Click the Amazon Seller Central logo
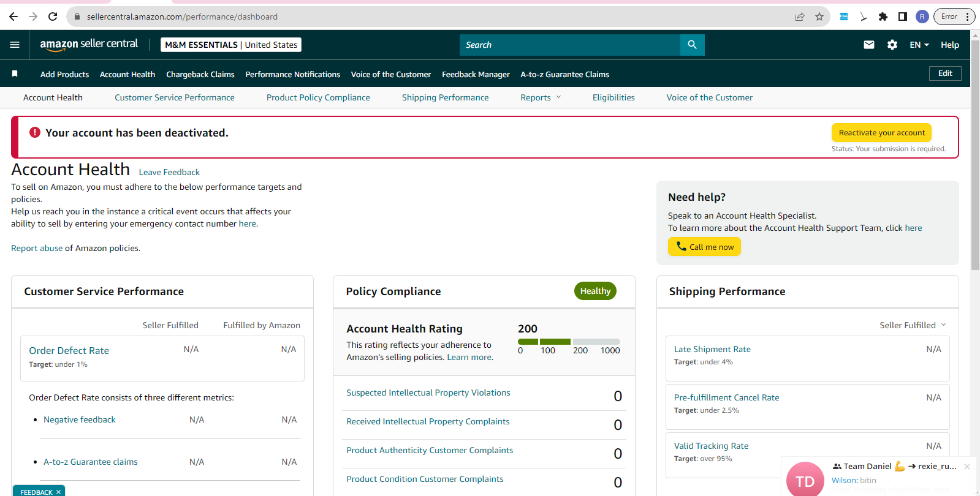 pyautogui.click(x=89, y=44)
